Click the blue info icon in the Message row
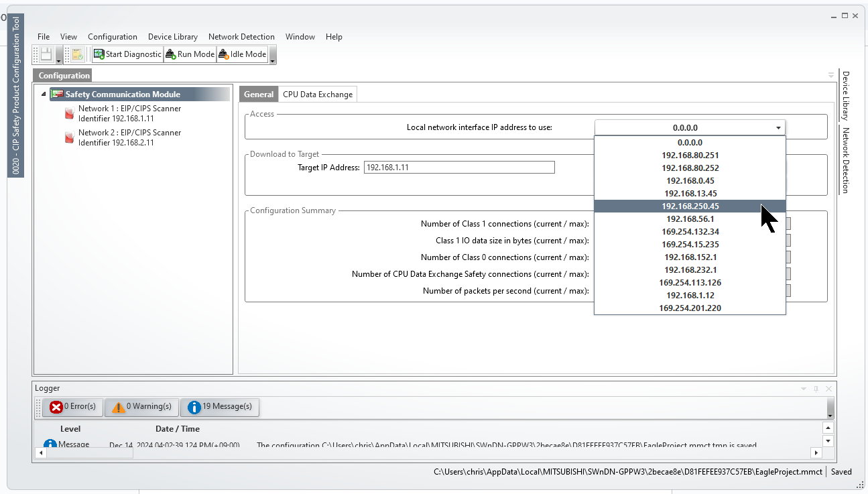Image resolution: width=868 pixels, height=494 pixels. click(50, 444)
